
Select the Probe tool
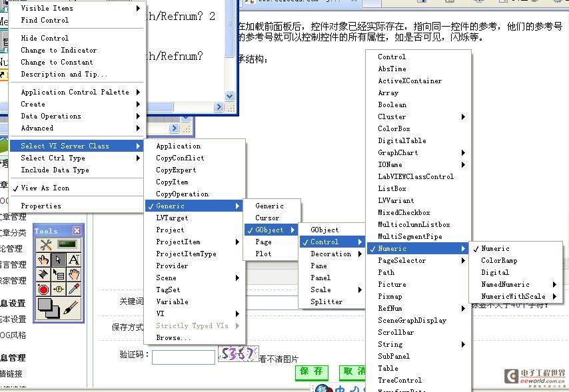(59, 289)
